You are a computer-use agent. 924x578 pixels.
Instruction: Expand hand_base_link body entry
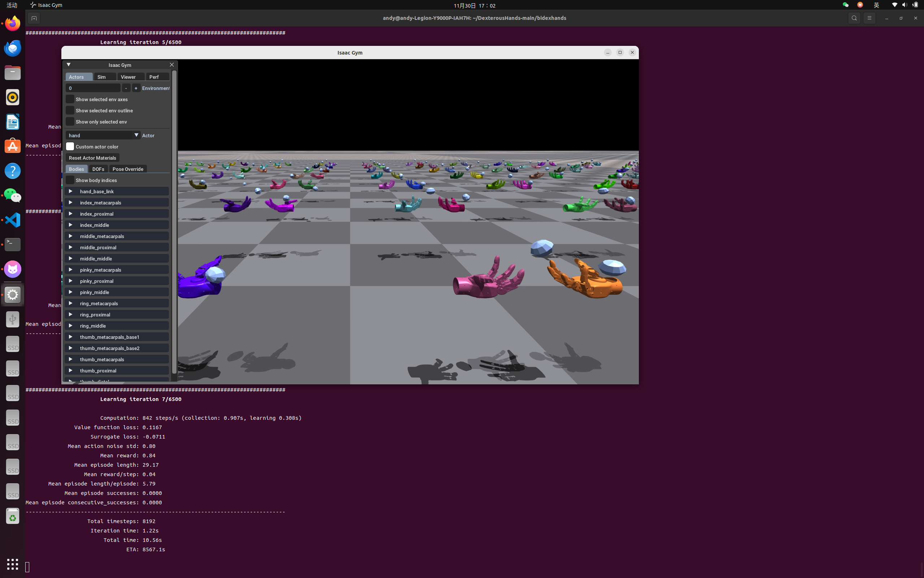pyautogui.click(x=117, y=191)
